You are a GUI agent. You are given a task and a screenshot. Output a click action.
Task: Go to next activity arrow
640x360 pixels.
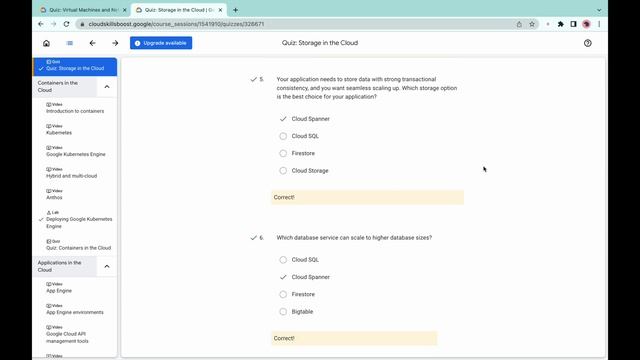[x=115, y=43]
